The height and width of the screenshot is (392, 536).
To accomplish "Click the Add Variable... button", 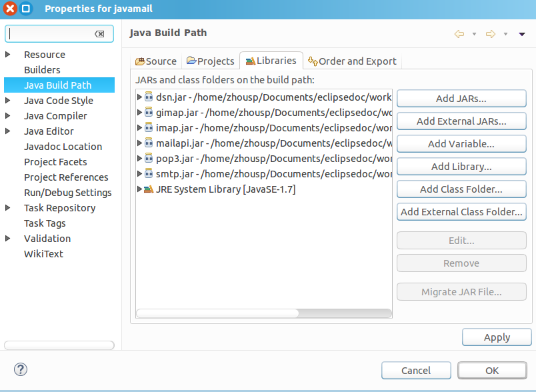I will coord(461,143).
